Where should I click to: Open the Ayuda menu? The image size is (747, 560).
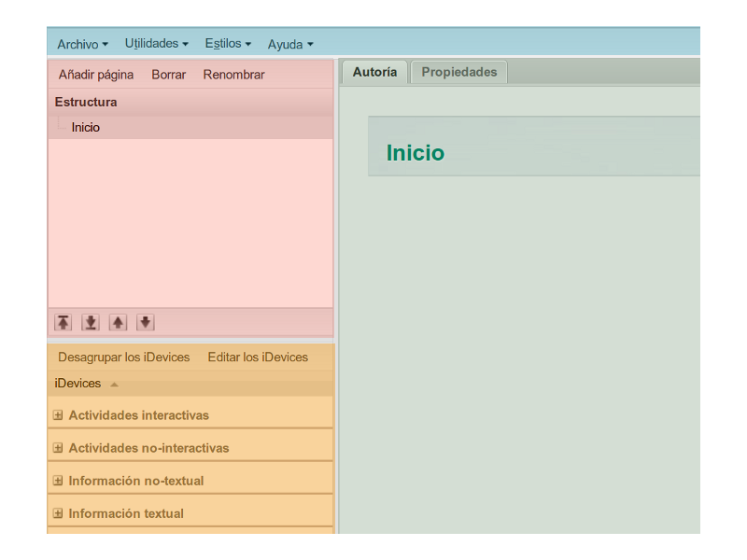coord(289,44)
